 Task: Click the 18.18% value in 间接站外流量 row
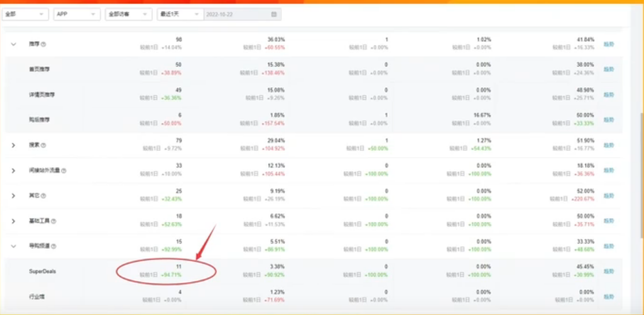(x=585, y=166)
